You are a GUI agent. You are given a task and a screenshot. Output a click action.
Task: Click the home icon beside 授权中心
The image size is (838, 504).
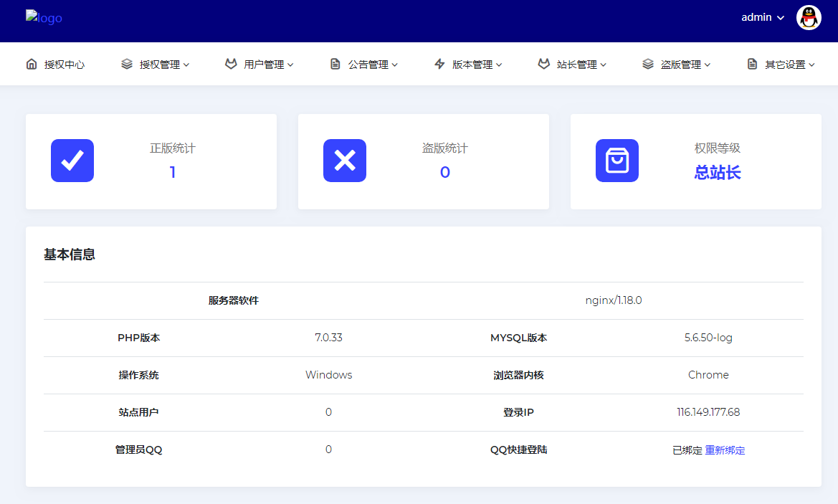(32, 64)
